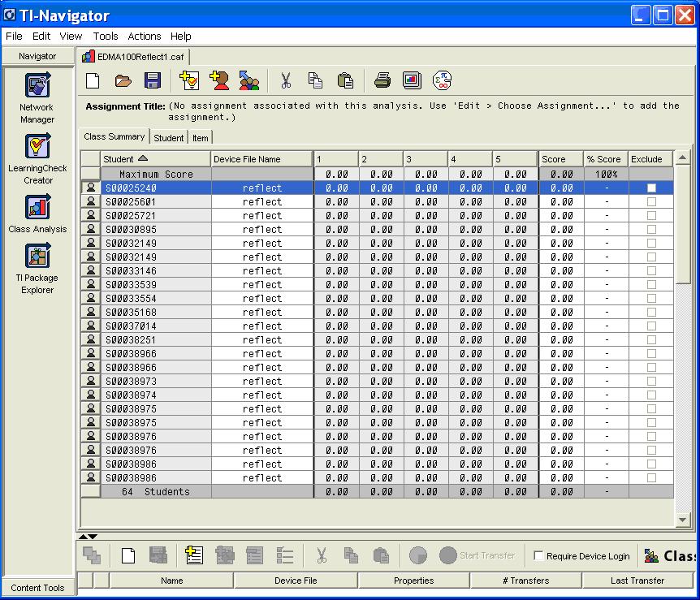Screen dimensions: 700x600
Task: Click the Print icon in toolbar
Action: pos(382,80)
